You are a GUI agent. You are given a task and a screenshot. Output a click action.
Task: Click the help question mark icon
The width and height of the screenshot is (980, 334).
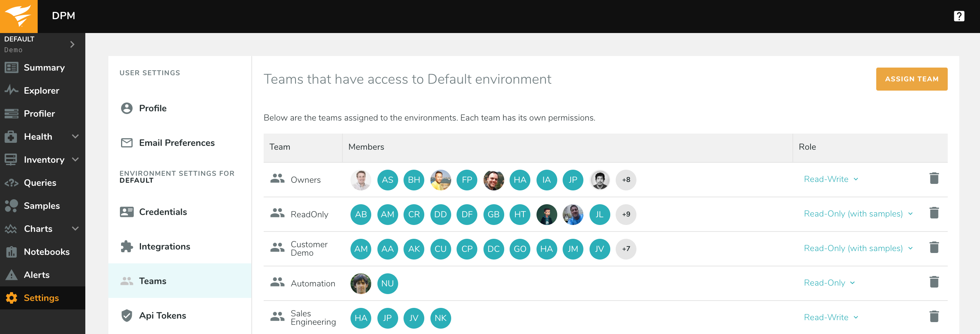(959, 16)
